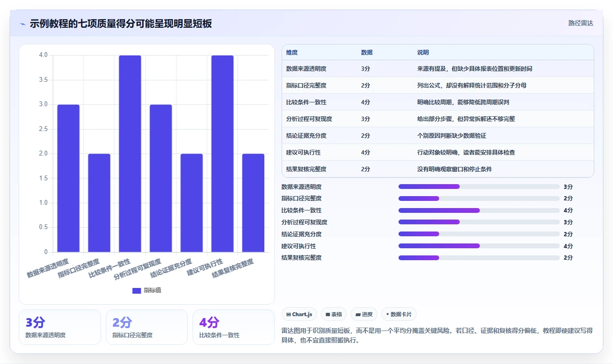
Task: Click the 说明 column header
Action: click(x=423, y=53)
